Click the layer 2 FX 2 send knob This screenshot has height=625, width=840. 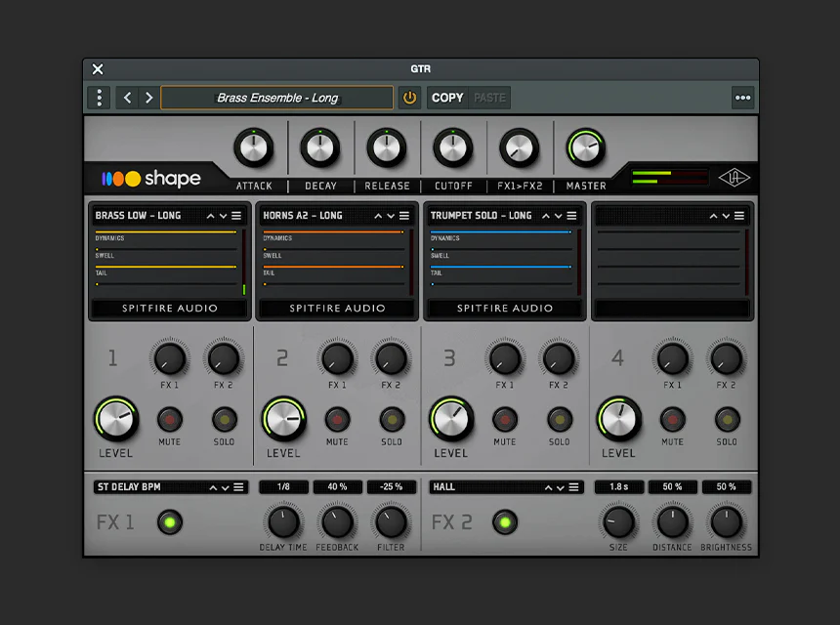click(391, 358)
